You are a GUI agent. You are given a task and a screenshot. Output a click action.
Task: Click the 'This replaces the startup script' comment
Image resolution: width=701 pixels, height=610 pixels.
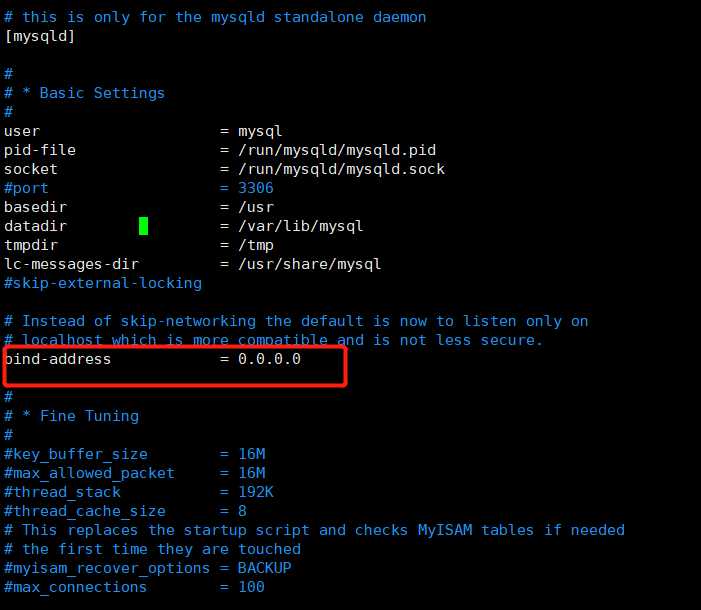(x=314, y=530)
